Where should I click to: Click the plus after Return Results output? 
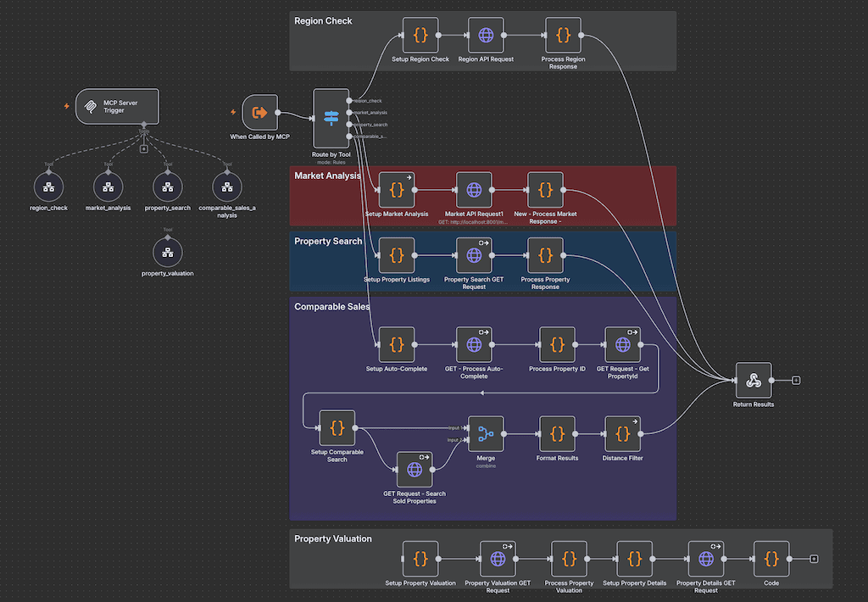794,380
